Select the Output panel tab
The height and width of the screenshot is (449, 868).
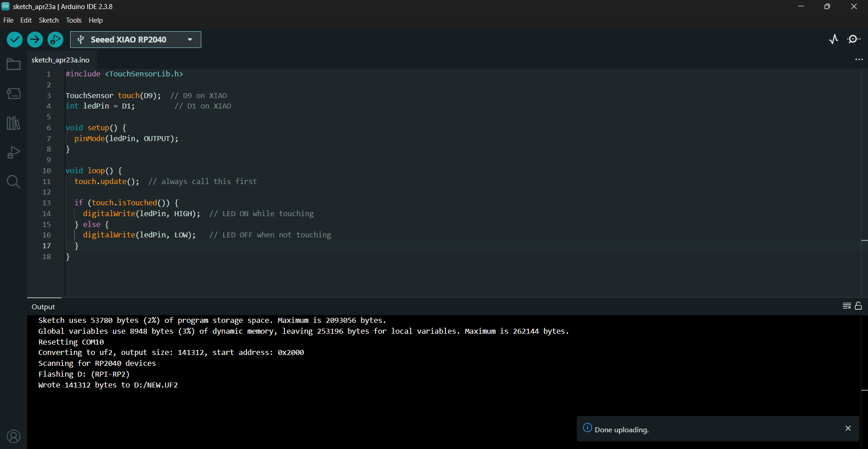pos(43,307)
